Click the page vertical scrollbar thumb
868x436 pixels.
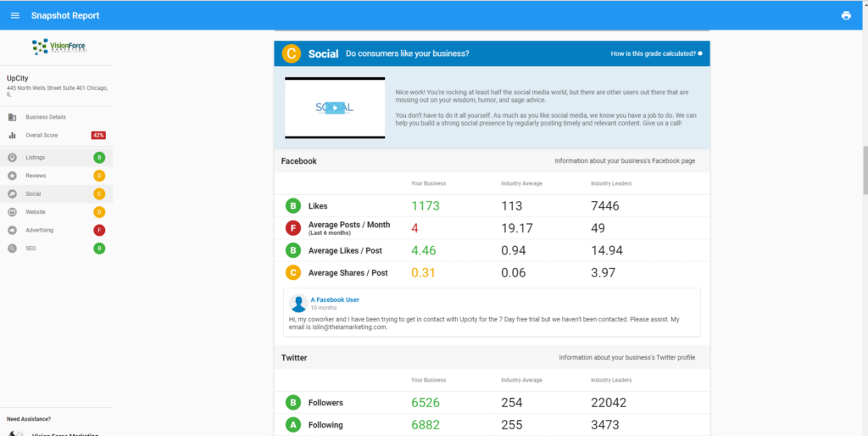click(864, 170)
